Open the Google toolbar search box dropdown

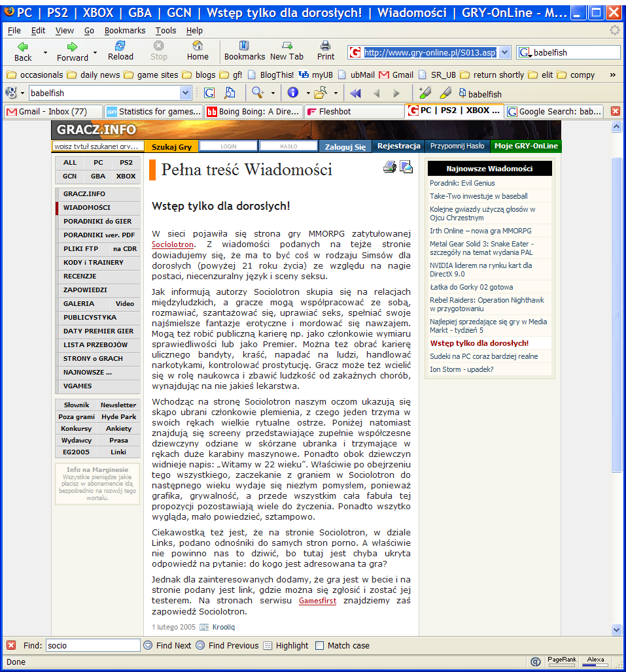[x=185, y=93]
